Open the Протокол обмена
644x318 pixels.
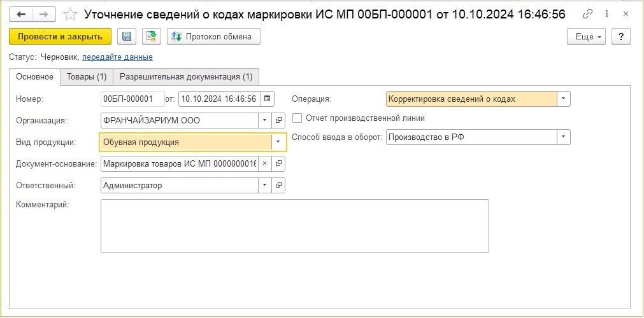point(213,37)
